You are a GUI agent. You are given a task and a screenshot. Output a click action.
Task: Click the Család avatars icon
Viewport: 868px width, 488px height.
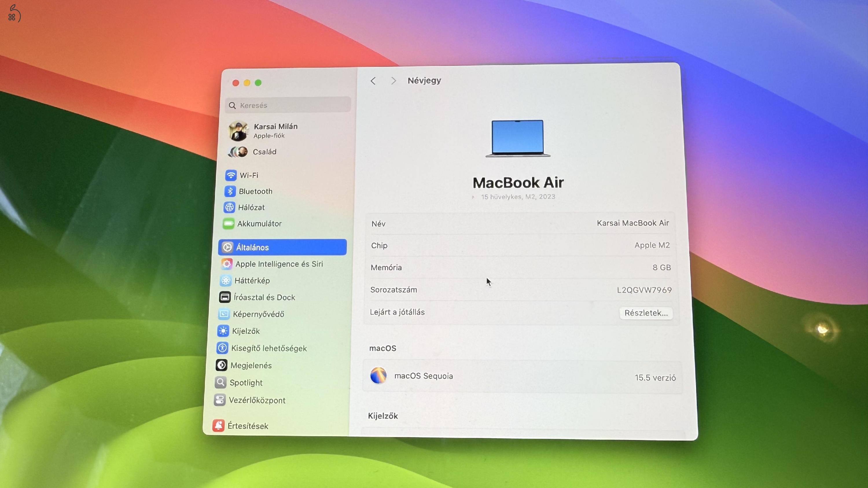point(238,152)
